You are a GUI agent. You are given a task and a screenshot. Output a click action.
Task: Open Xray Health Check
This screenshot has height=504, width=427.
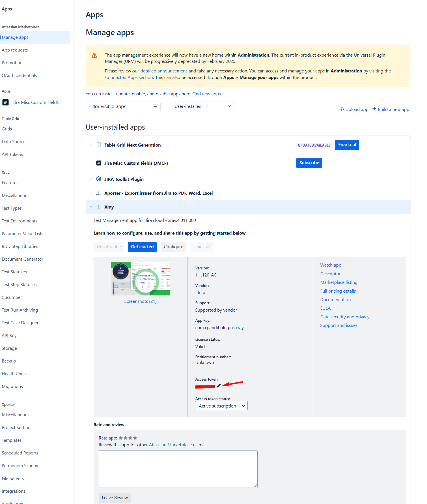point(15,374)
